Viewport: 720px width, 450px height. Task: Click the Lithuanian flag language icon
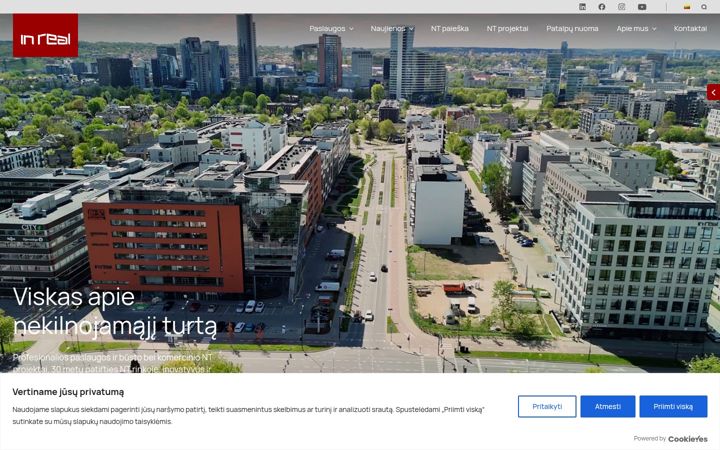687,7
